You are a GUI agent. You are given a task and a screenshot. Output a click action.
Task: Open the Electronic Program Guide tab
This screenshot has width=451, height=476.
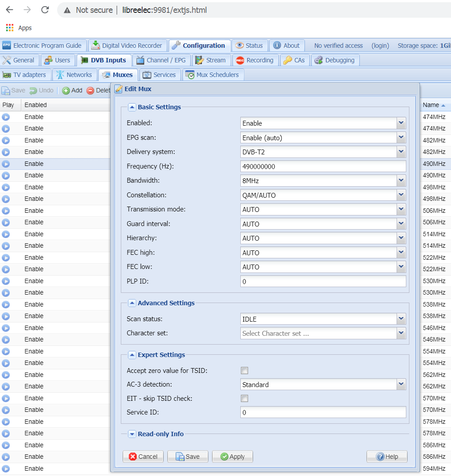(x=42, y=46)
